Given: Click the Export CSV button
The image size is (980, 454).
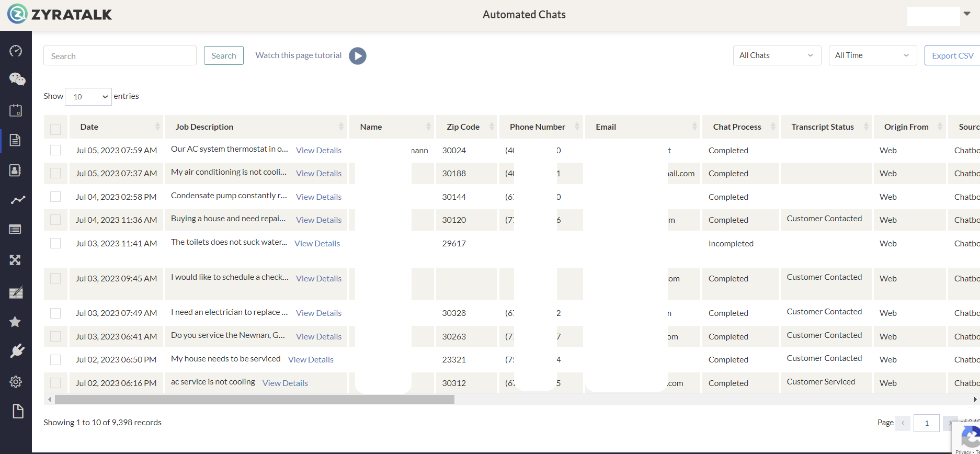Looking at the screenshot, I should pyautogui.click(x=952, y=55).
